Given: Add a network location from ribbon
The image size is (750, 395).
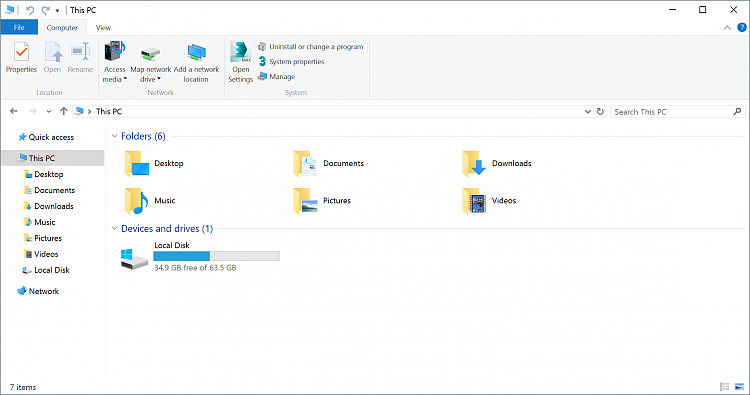Looking at the screenshot, I should click(x=196, y=62).
